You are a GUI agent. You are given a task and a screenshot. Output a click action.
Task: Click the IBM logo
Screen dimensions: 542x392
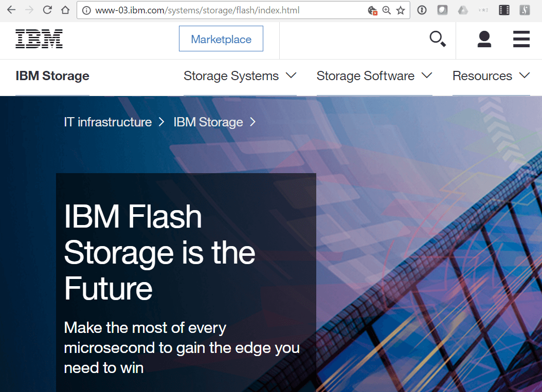coord(39,39)
